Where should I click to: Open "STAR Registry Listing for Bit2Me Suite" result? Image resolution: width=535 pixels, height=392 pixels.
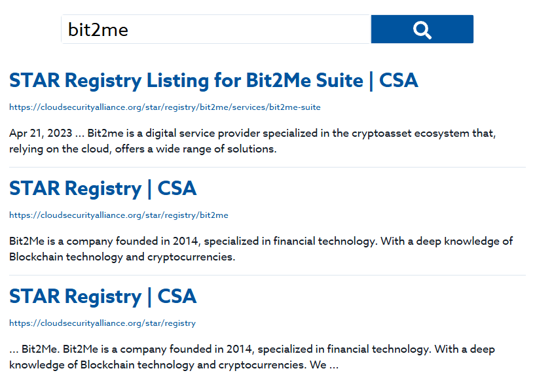(213, 80)
